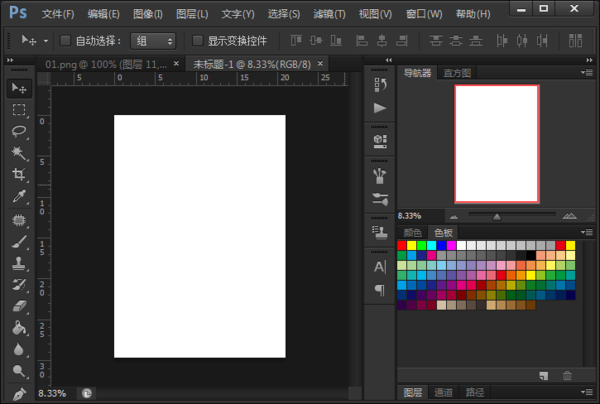Select the Crop tool
This screenshot has height=404, width=600.
tap(19, 174)
